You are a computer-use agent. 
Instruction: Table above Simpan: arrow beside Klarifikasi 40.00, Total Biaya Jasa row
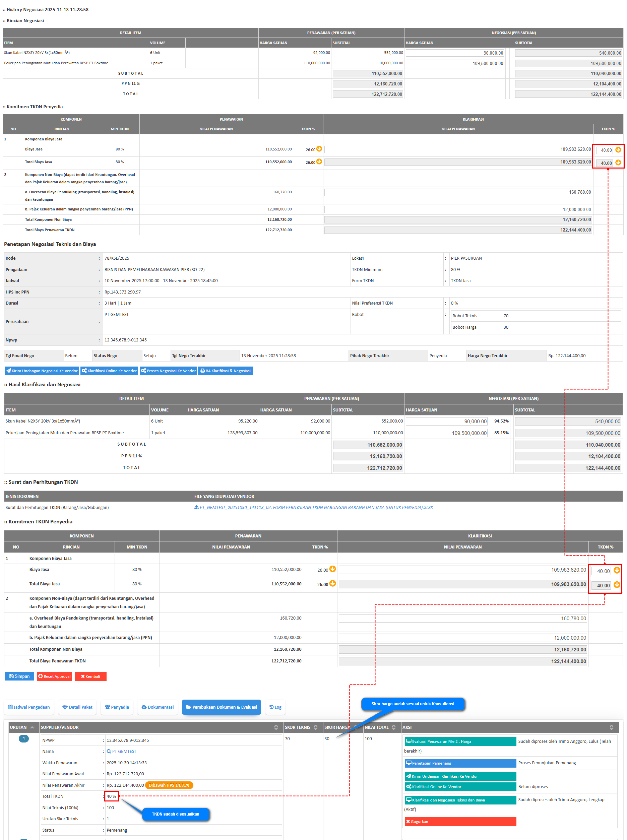point(617,584)
